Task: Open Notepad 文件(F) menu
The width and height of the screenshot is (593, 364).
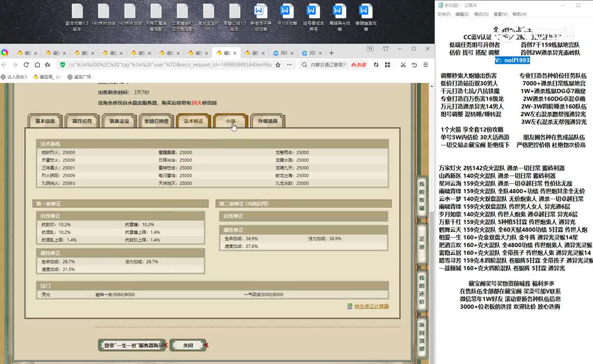Action: tap(444, 14)
